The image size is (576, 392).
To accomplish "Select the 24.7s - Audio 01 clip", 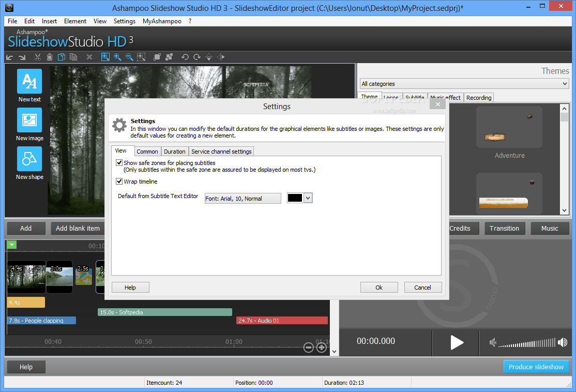I will pyautogui.click(x=282, y=320).
